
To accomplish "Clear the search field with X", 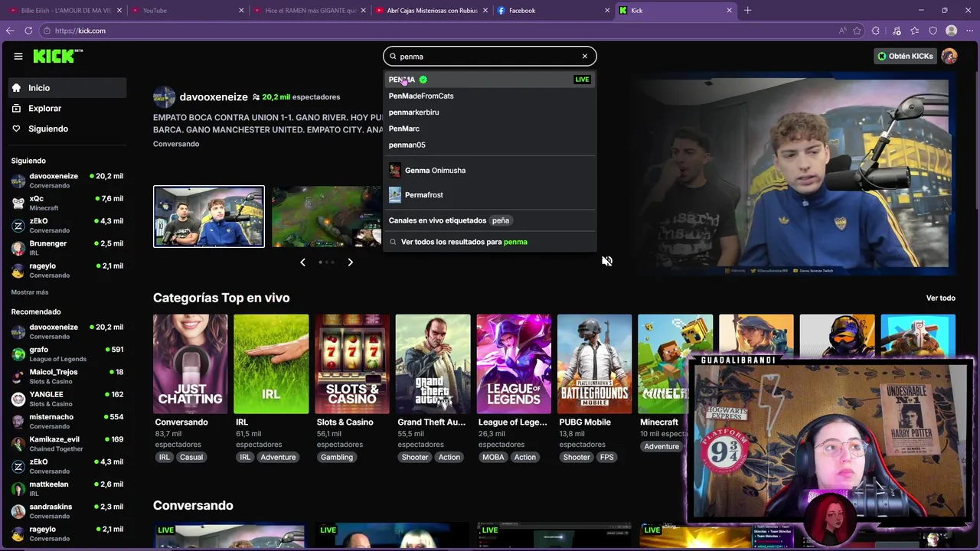I will [x=585, y=56].
